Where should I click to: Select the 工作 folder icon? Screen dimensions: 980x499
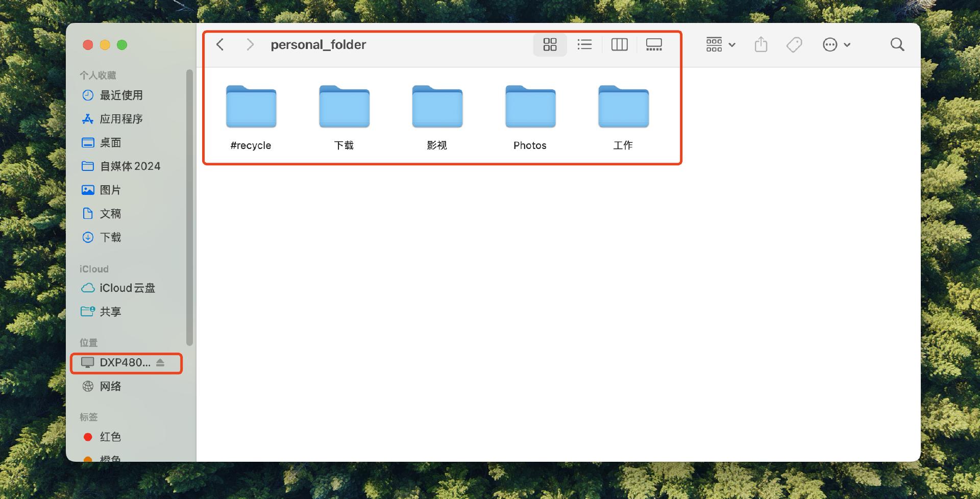click(623, 106)
